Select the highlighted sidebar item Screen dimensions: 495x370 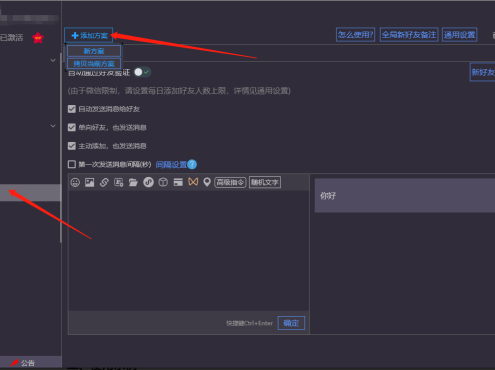click(30, 193)
